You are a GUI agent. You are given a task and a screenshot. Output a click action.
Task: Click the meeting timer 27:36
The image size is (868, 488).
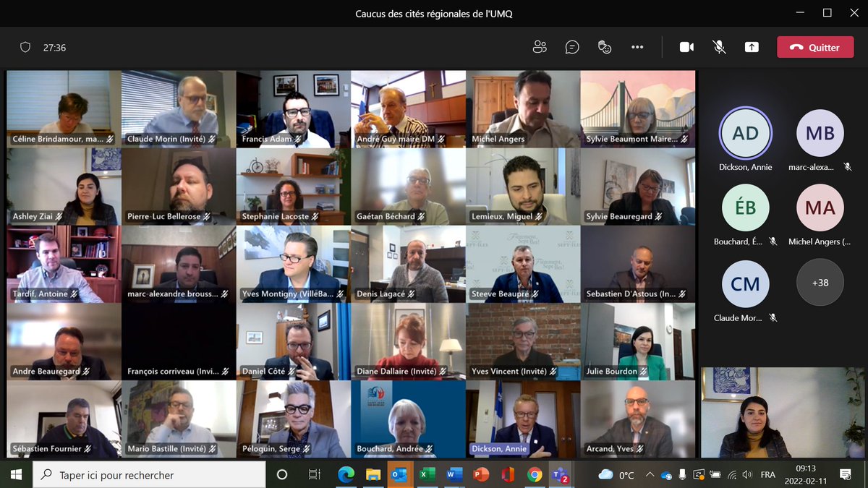pos(54,48)
